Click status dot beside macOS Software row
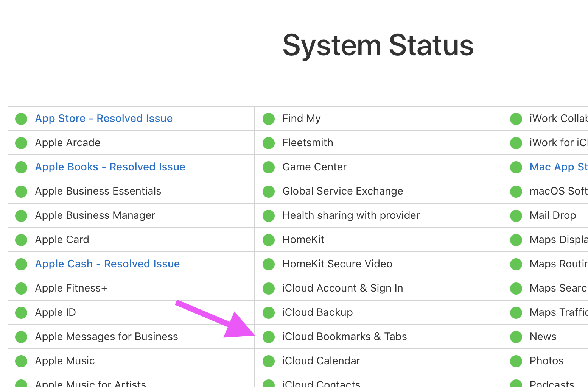The image size is (588, 387). click(x=516, y=192)
